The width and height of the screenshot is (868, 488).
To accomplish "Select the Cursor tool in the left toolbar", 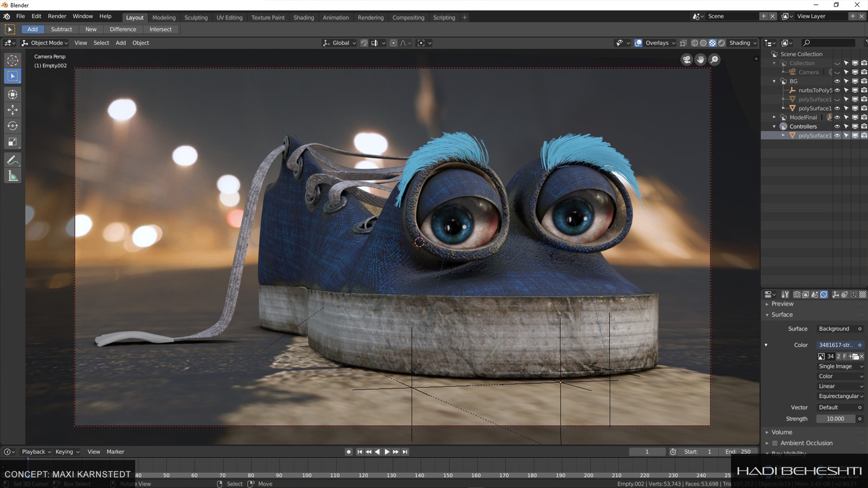I will coord(13,61).
